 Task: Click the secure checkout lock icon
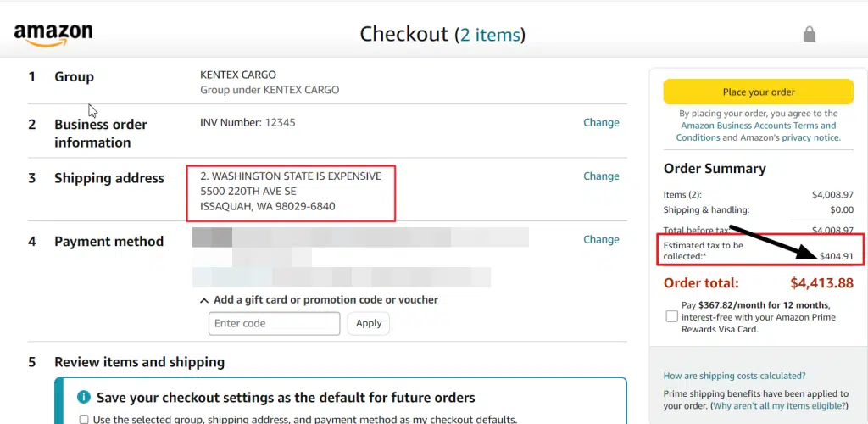(x=810, y=34)
